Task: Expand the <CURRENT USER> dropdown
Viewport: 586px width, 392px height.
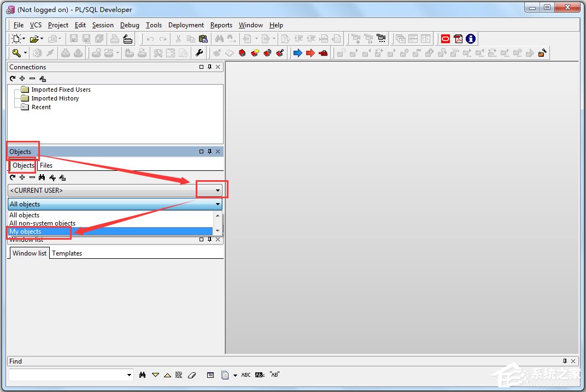Action: click(x=218, y=191)
